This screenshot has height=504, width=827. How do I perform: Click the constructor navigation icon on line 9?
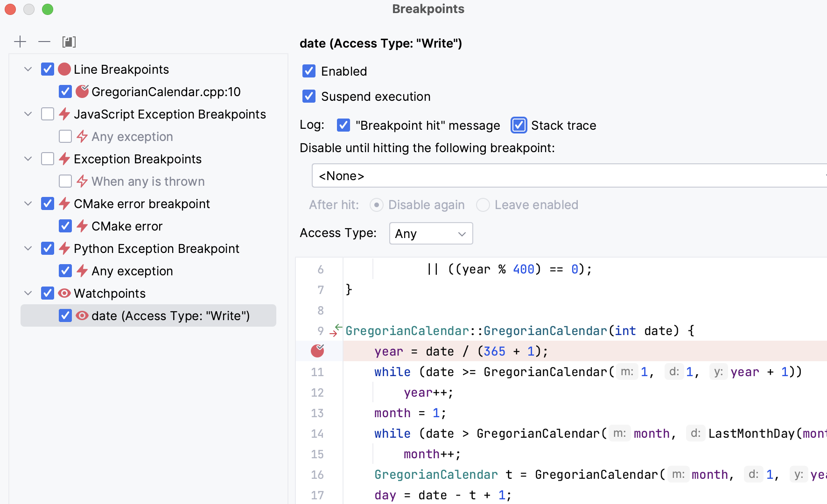coord(336,330)
